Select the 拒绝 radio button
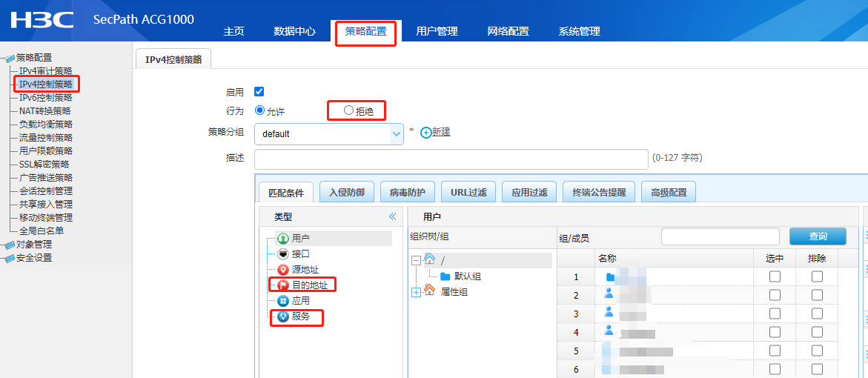 tap(348, 110)
